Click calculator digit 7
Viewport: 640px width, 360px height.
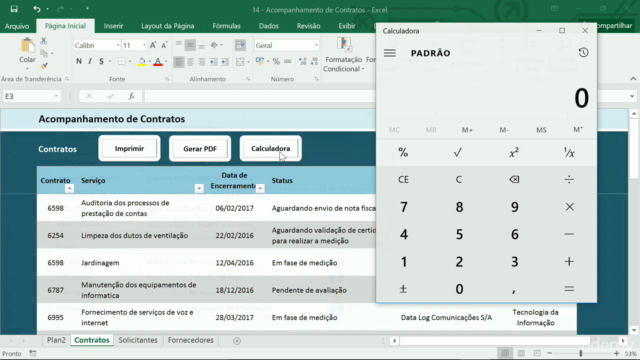(x=403, y=207)
